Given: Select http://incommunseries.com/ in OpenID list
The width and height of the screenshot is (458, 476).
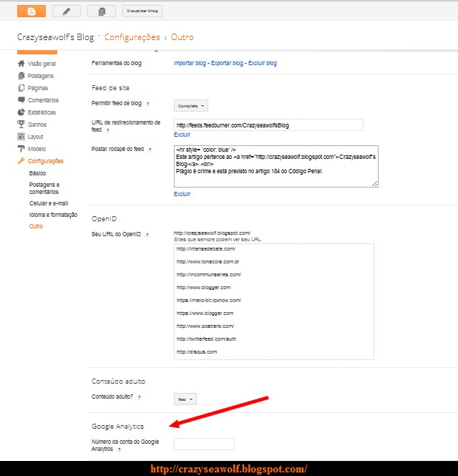Looking at the screenshot, I should pos(209,274).
